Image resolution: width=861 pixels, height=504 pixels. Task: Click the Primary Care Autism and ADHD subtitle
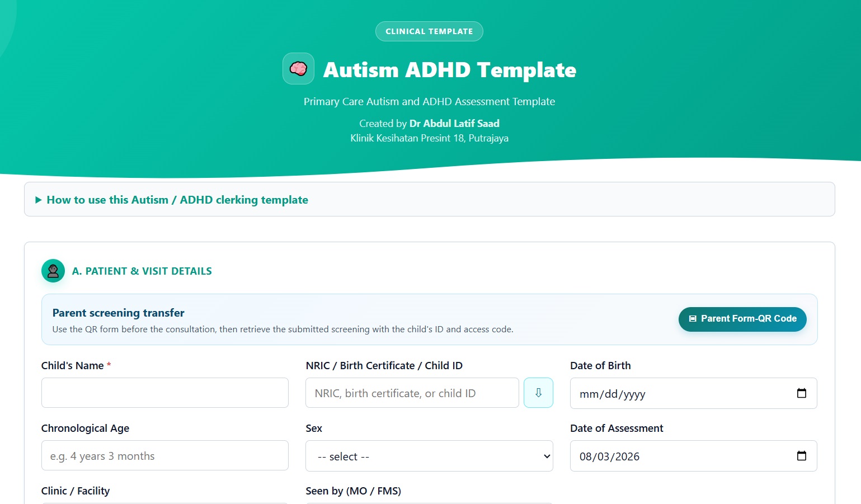pos(429,102)
